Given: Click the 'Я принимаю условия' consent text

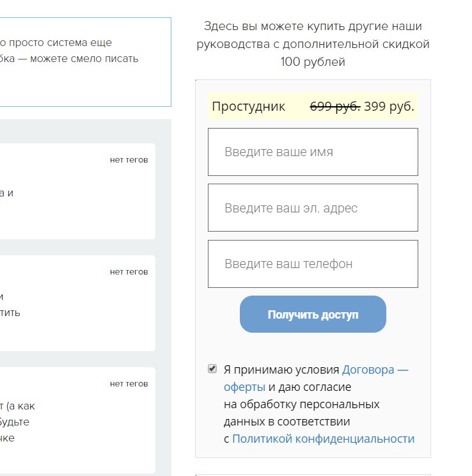Looking at the screenshot, I should coord(281,370).
